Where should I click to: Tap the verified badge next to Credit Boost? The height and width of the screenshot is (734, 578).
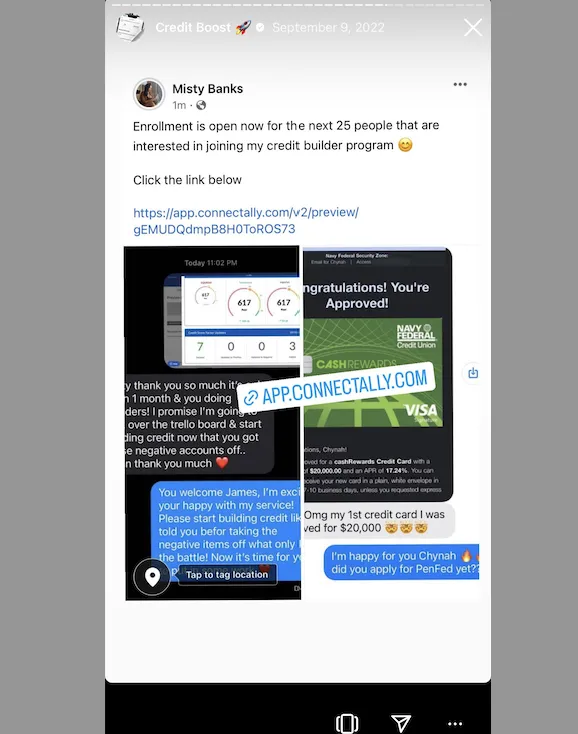[260, 28]
